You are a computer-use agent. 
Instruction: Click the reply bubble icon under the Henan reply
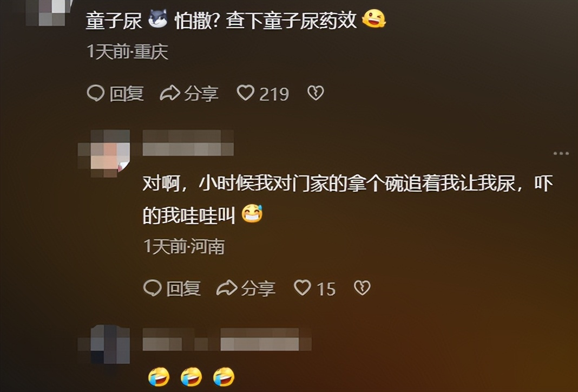click(x=152, y=288)
